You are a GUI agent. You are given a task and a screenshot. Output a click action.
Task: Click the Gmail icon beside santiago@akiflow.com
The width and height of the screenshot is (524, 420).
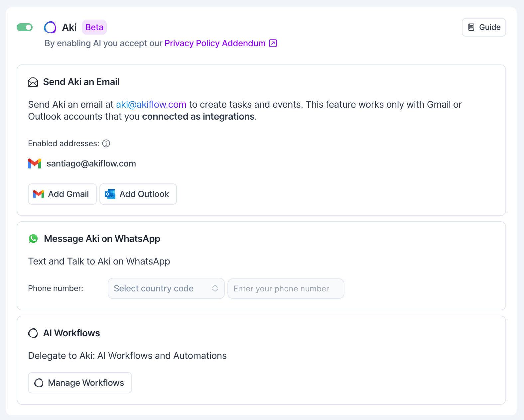35,163
